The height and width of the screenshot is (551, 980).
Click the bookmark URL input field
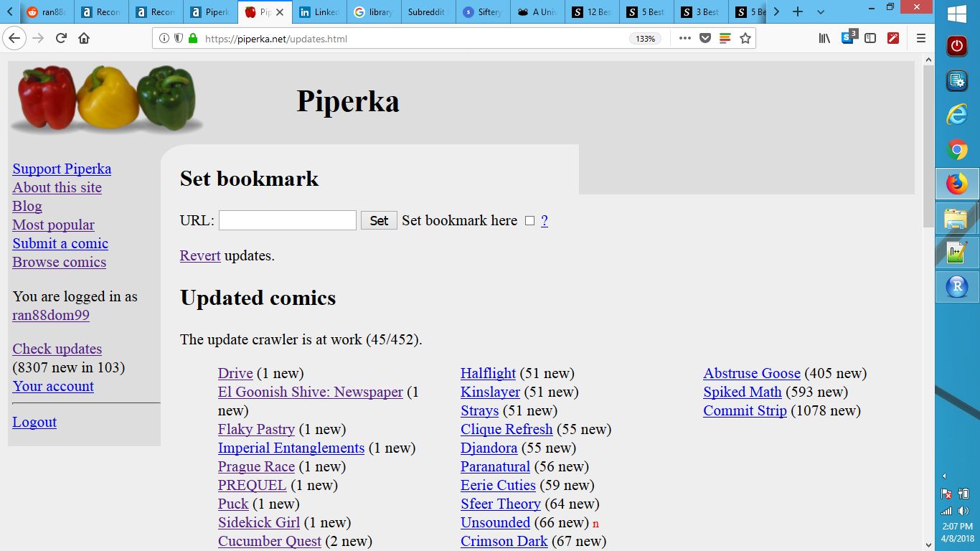(288, 220)
